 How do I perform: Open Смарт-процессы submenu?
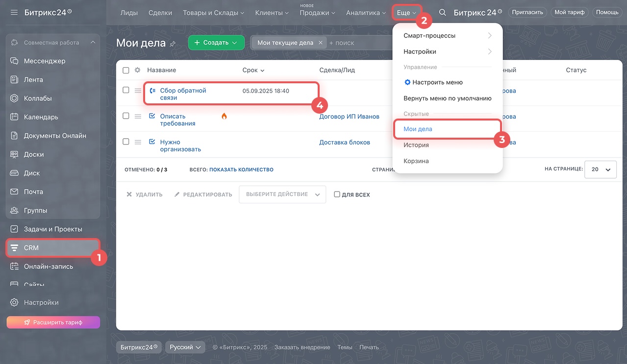448,36
